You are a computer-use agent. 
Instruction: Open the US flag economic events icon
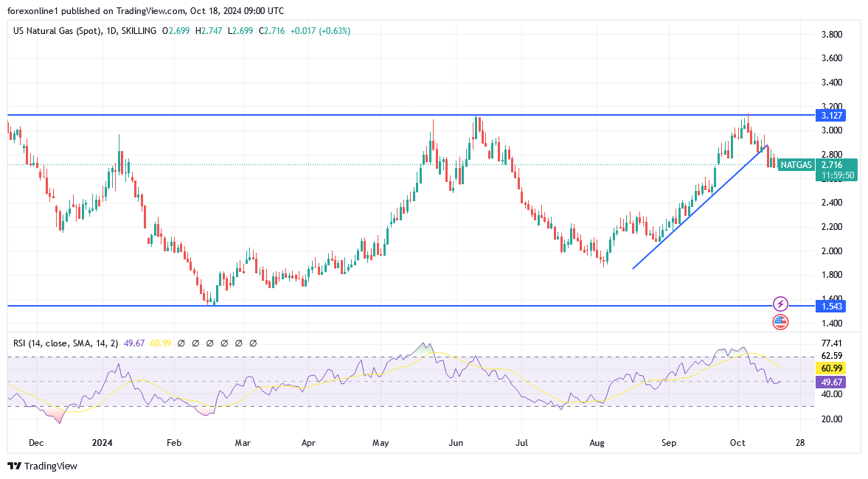tap(779, 321)
